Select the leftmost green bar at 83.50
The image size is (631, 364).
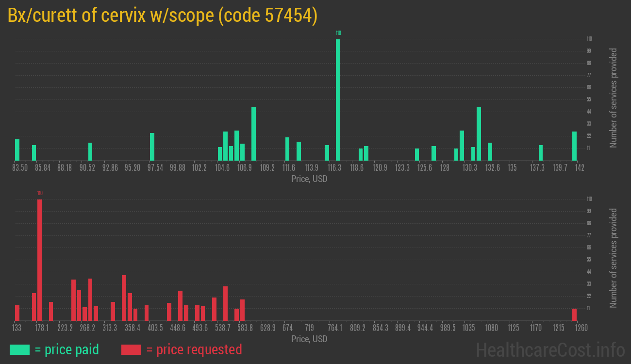click(x=17, y=149)
